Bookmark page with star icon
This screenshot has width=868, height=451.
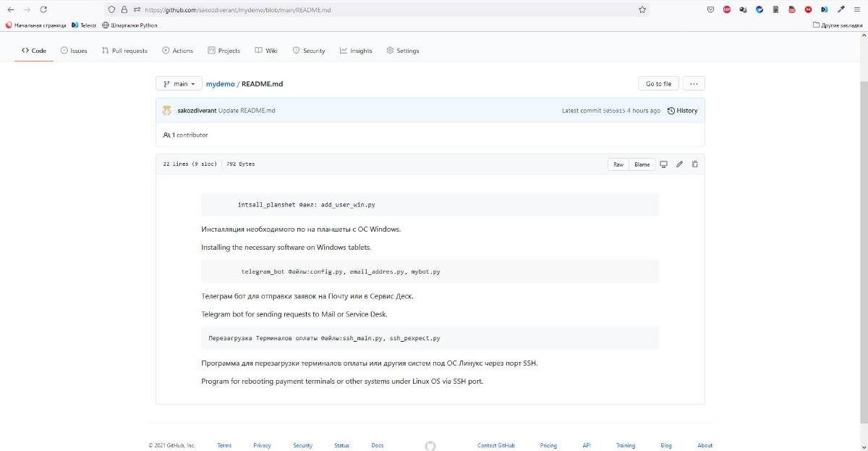pos(642,10)
